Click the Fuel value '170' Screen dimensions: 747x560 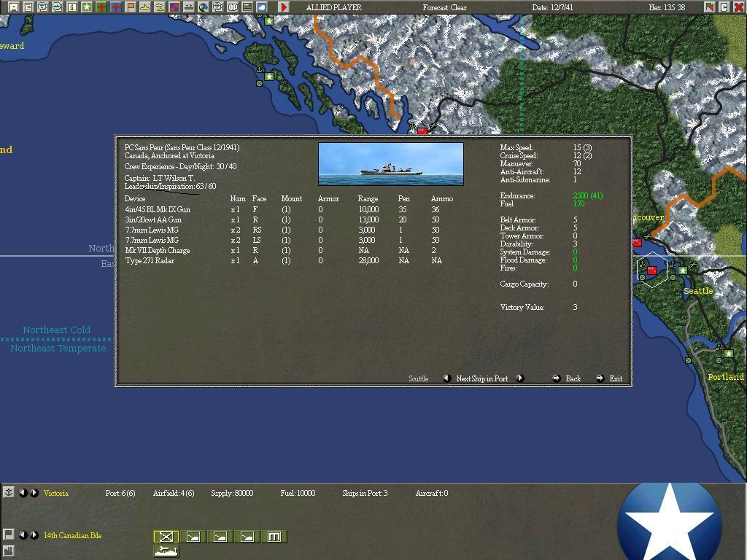[578, 204]
